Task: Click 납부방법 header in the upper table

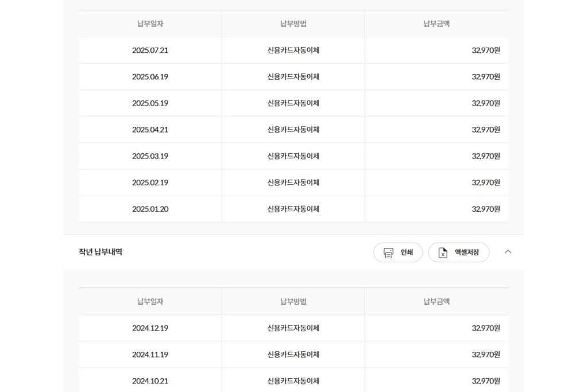Action: pos(293,24)
